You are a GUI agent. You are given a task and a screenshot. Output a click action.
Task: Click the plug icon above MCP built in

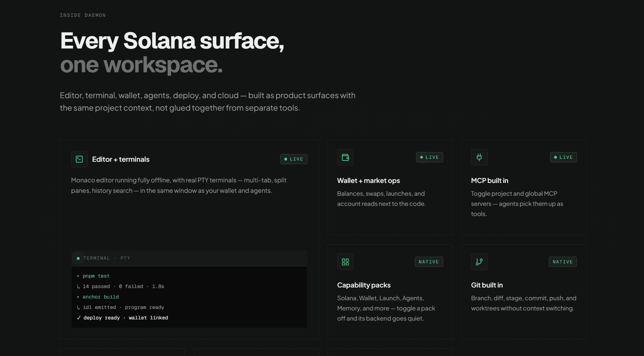[x=479, y=157]
